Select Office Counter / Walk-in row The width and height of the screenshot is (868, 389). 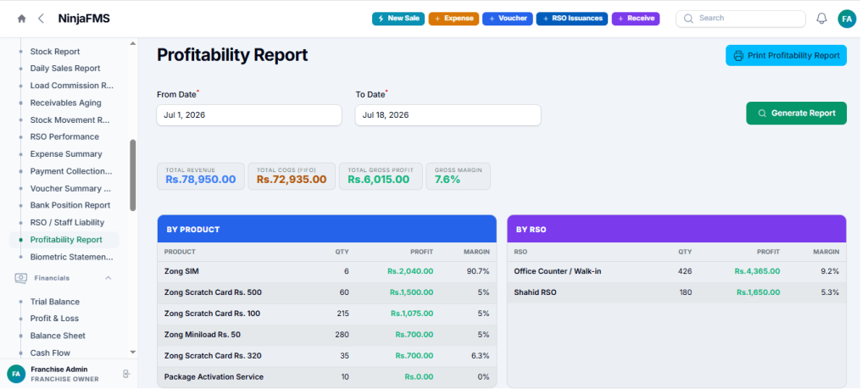[x=676, y=271]
